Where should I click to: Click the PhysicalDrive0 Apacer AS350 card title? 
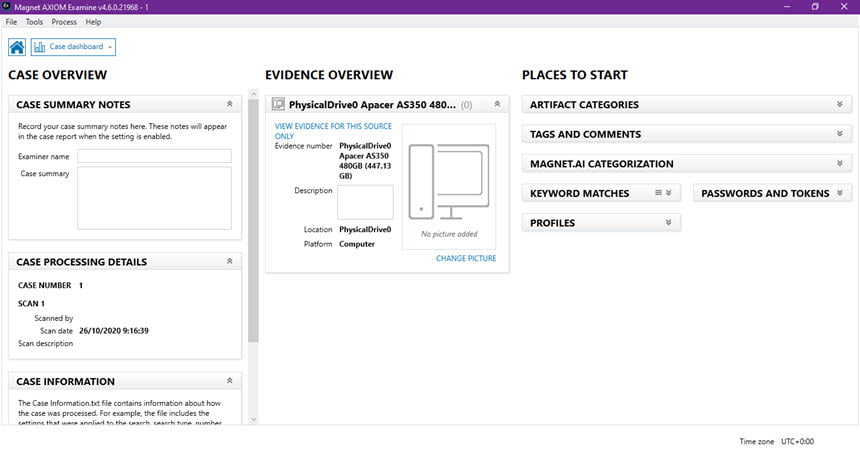tap(372, 105)
